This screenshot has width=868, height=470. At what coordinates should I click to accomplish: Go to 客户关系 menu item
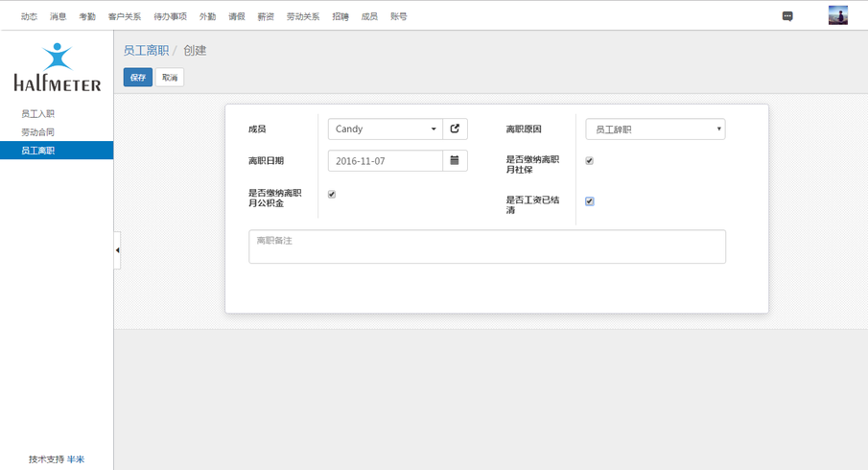125,16
